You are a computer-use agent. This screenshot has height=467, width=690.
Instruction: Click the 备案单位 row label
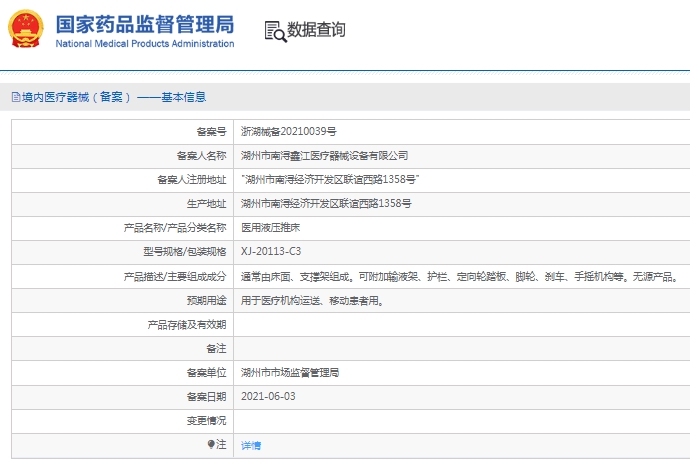pos(206,373)
